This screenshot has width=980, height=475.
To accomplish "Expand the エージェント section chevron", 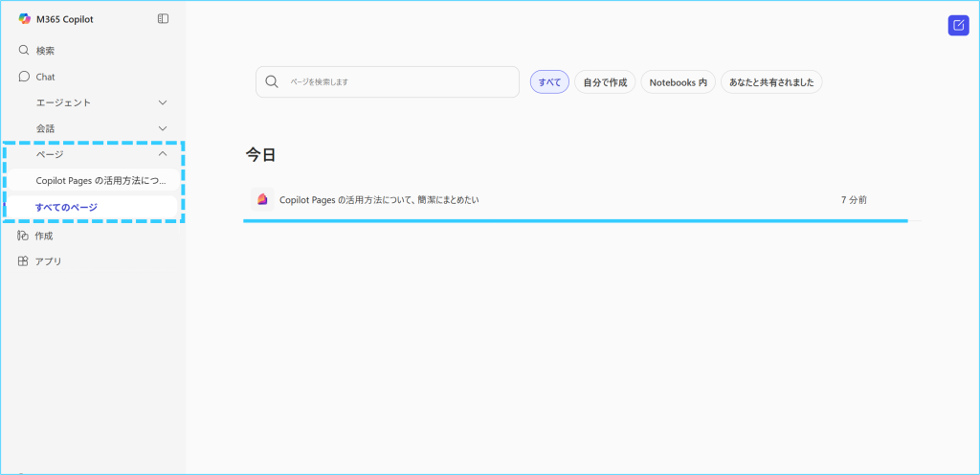I will pyautogui.click(x=163, y=102).
